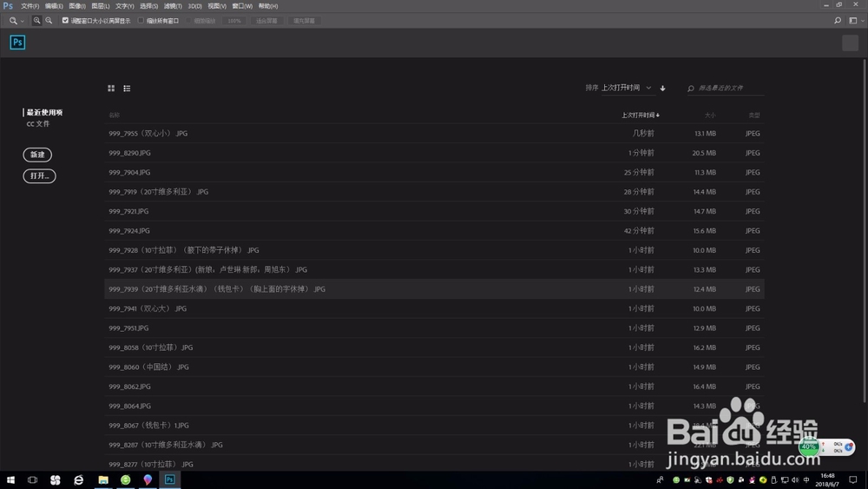The width and height of the screenshot is (868, 489).
Task: Toggle the 调整窗口大小以满屏显示 checkbox
Action: coord(65,21)
